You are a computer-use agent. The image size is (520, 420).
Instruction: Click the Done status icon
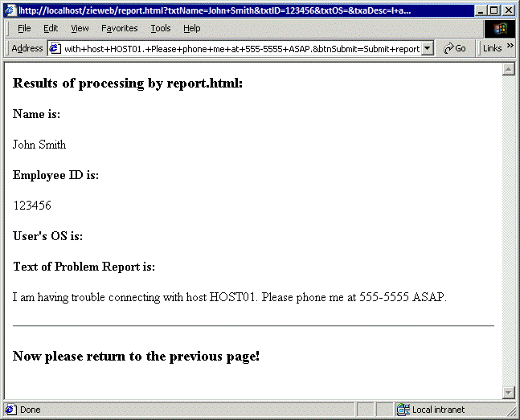(x=10, y=410)
